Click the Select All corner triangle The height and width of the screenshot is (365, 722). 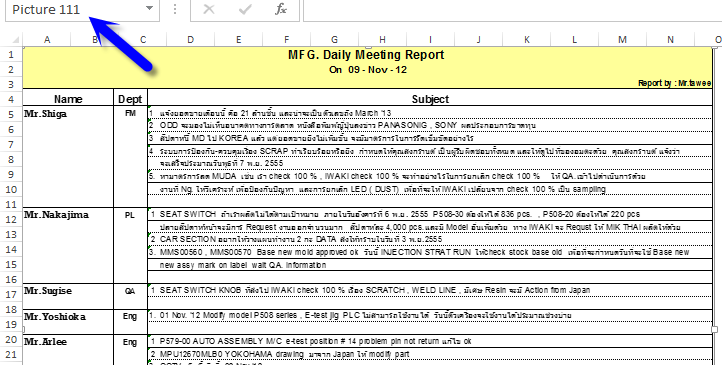click(15, 40)
